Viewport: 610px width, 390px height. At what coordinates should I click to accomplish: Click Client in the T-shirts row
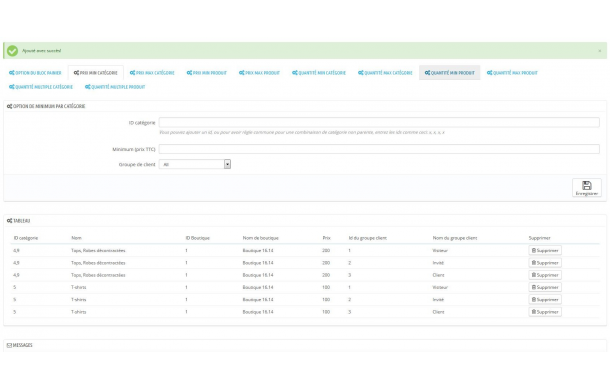[438, 312]
